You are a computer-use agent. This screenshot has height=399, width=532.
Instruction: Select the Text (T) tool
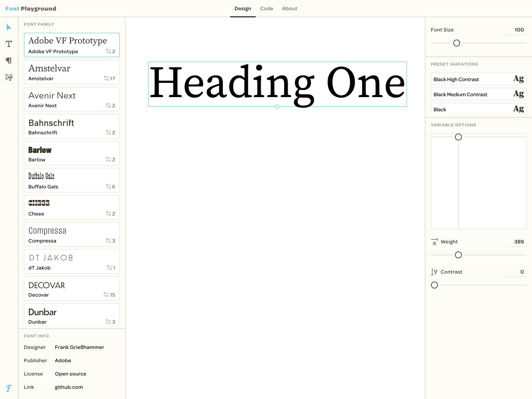tap(9, 44)
